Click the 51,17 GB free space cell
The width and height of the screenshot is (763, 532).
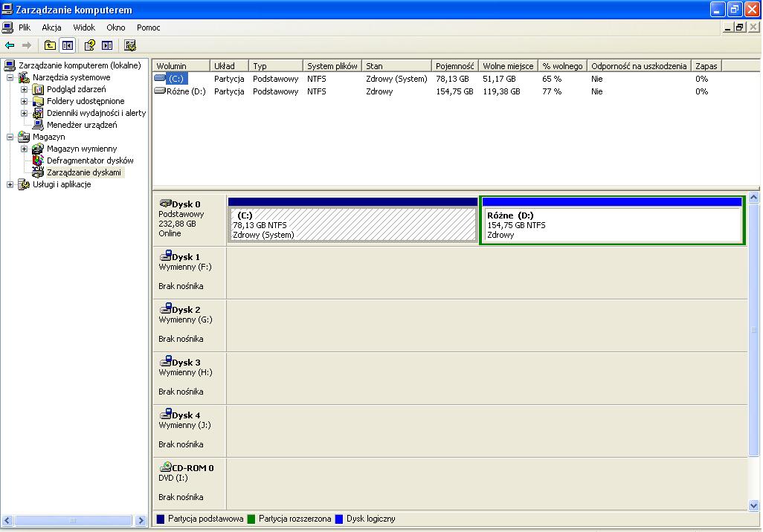[499, 79]
